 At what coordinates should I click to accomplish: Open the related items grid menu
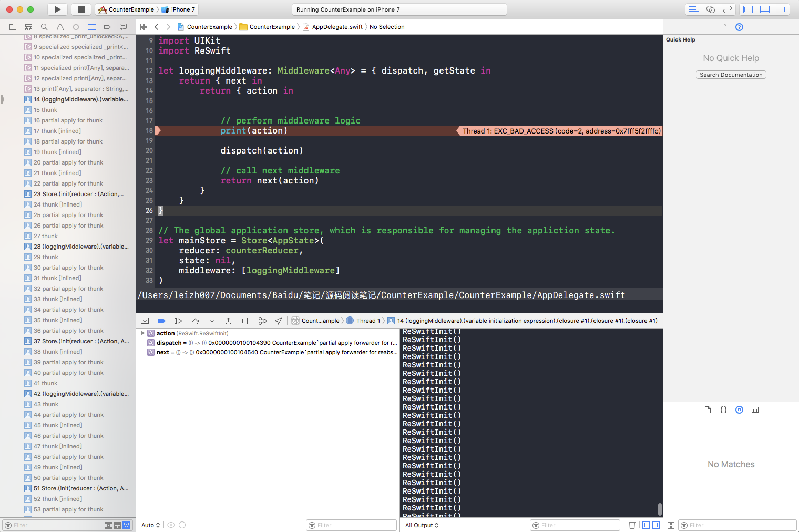click(x=144, y=27)
